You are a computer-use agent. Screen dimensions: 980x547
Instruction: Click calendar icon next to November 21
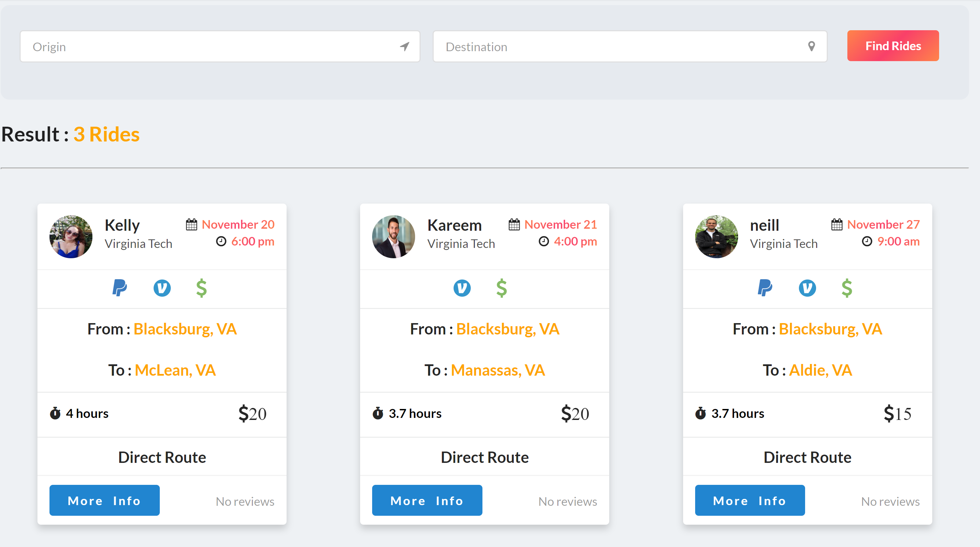pyautogui.click(x=514, y=224)
